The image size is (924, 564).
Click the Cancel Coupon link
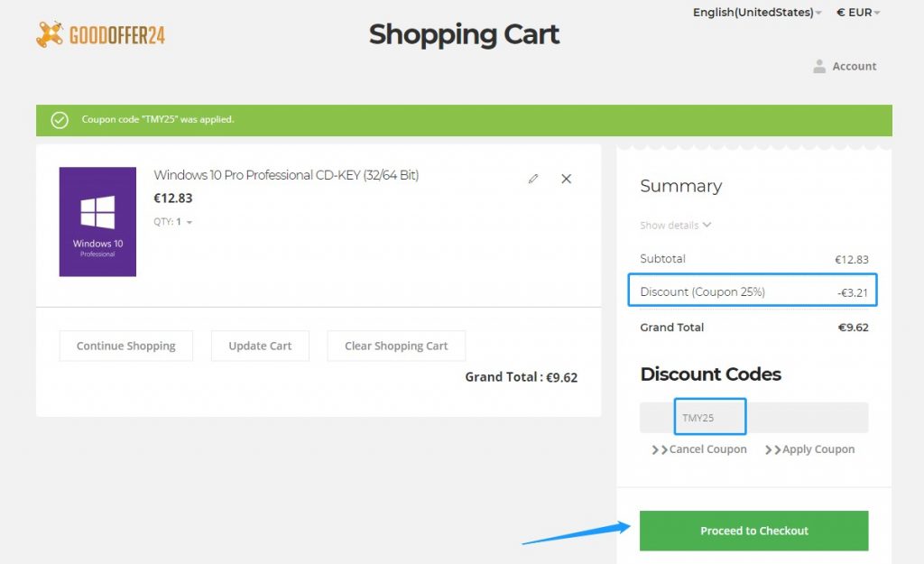(700, 449)
